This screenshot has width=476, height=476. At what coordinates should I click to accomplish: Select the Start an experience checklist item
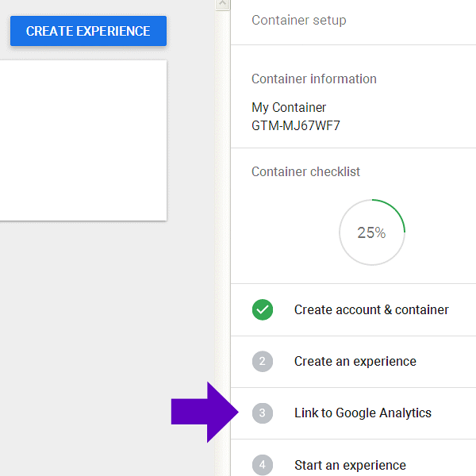(x=350, y=465)
